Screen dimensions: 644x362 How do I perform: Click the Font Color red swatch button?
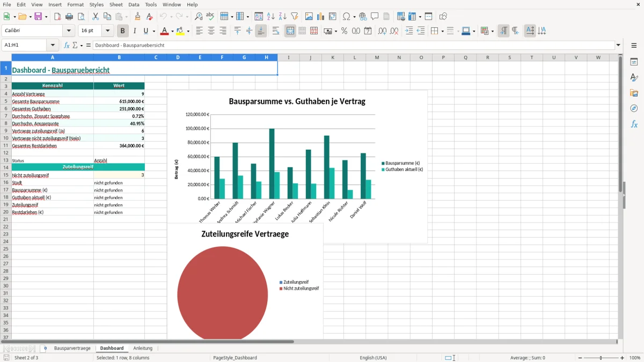tap(165, 31)
